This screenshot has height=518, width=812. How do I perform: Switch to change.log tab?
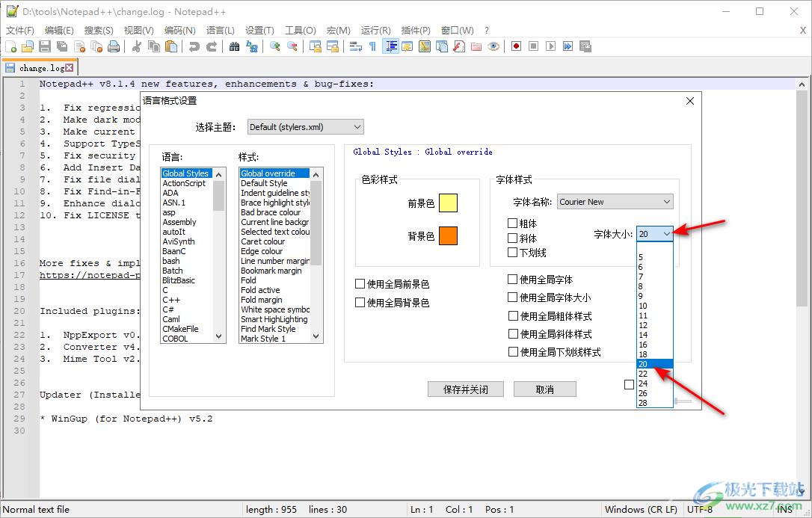(x=40, y=68)
